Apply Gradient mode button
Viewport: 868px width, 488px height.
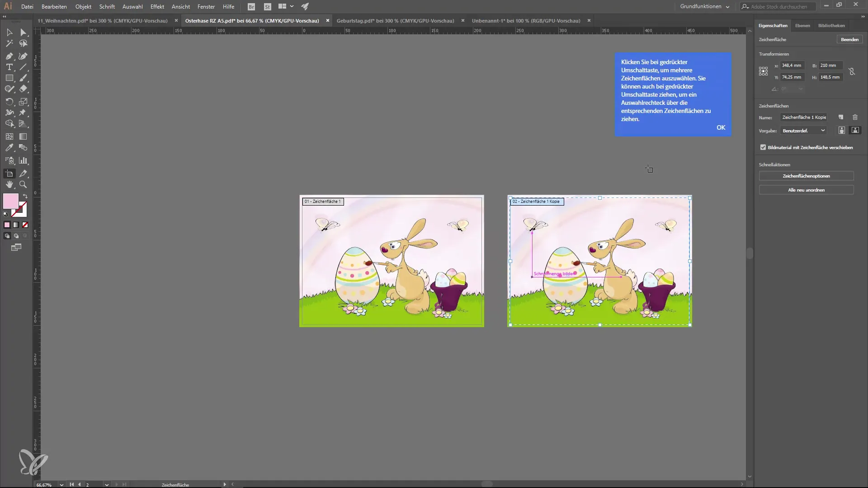click(16, 225)
